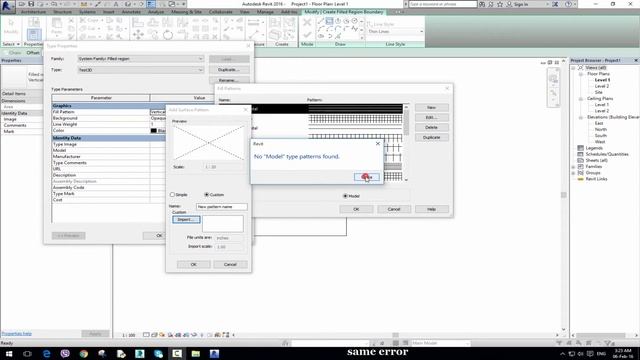Select the North elevation in Project Browser

(x=601, y=129)
